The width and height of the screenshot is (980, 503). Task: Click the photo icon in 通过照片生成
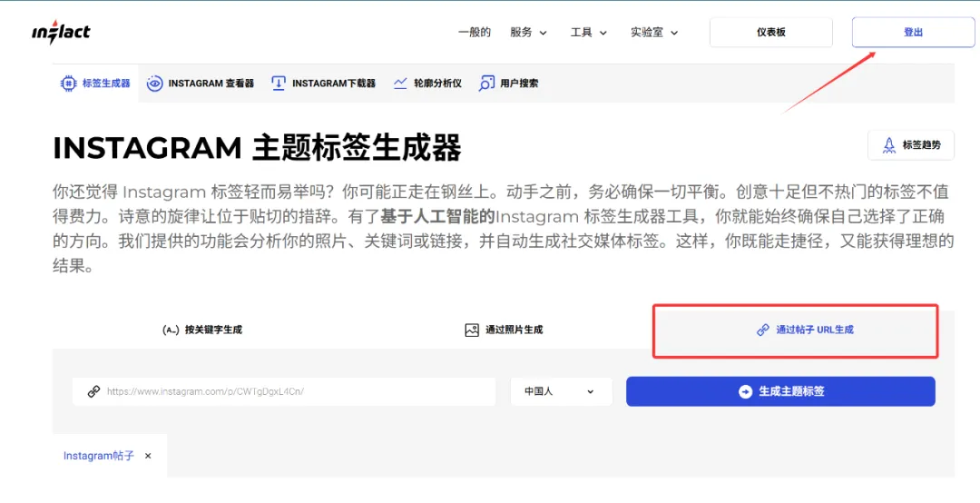coord(472,330)
